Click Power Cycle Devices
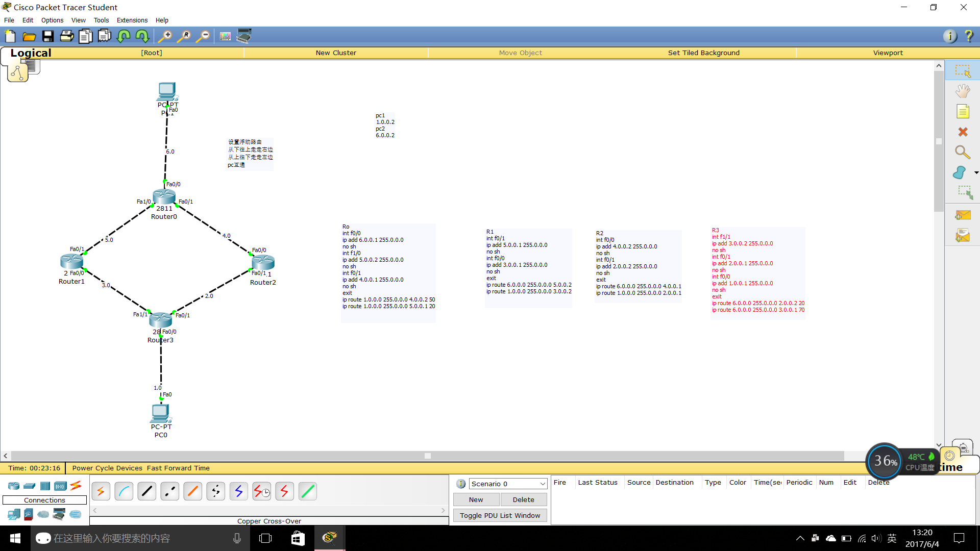The width and height of the screenshot is (980, 551). (x=107, y=468)
